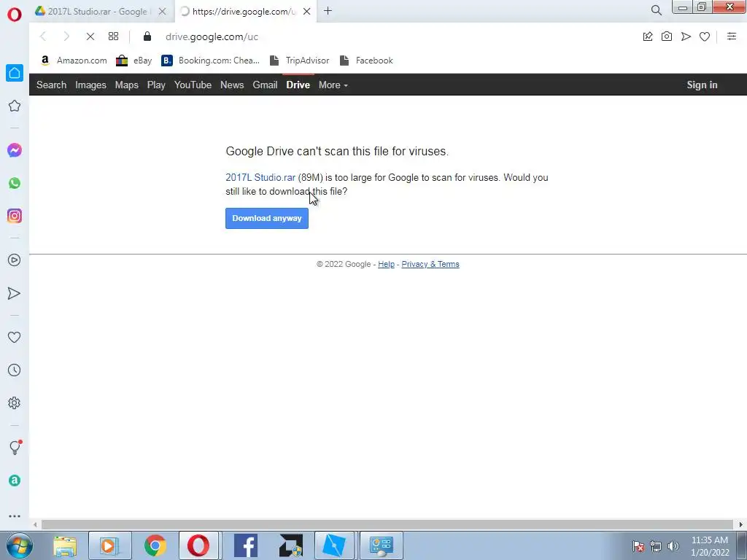Select Images in the Google bar
747x560 pixels.
pos(90,85)
